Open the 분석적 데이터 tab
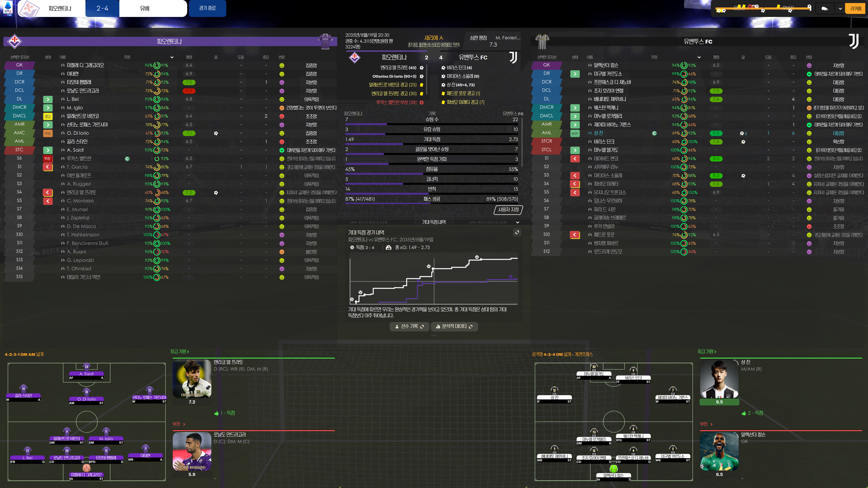868x488 pixels. [x=454, y=326]
